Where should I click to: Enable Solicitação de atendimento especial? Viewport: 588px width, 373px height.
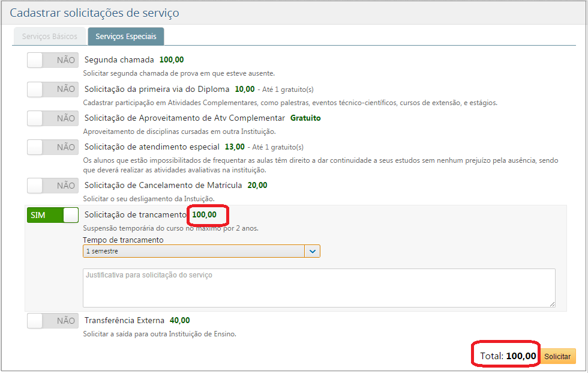52,147
